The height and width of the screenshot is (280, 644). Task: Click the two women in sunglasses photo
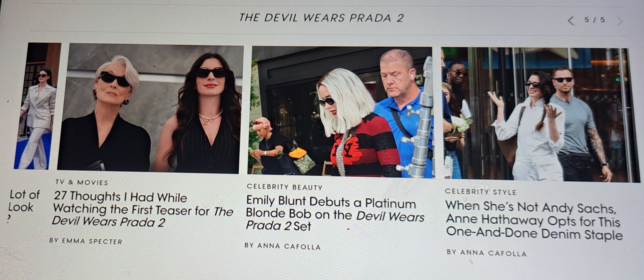click(150, 108)
